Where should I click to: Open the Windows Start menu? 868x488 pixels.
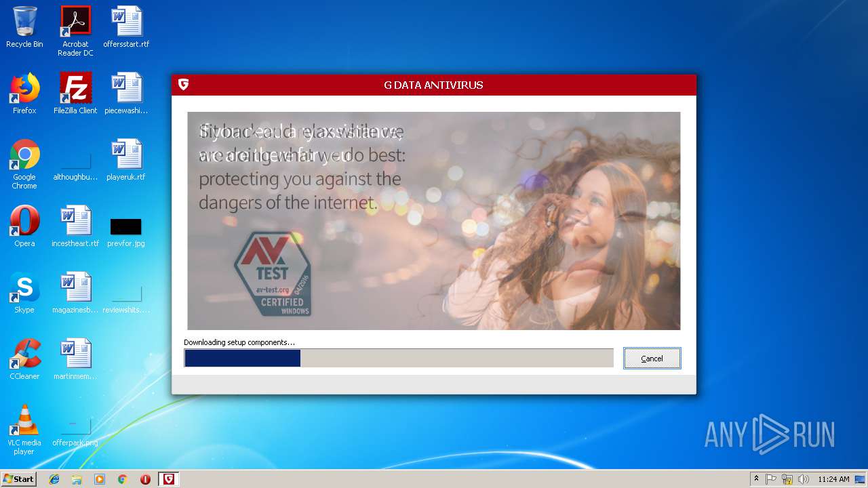19,479
